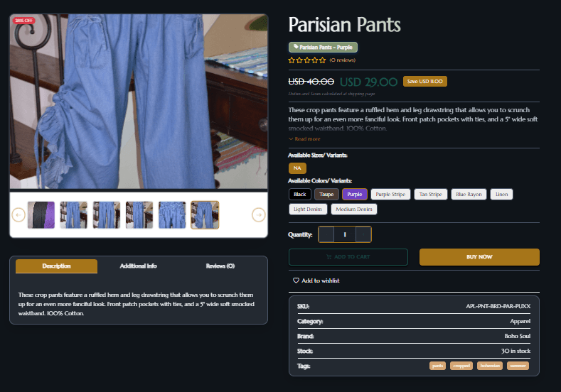Click the struck-through USD 40.00 price
Screen dimensions: 561x392
pos(311,82)
